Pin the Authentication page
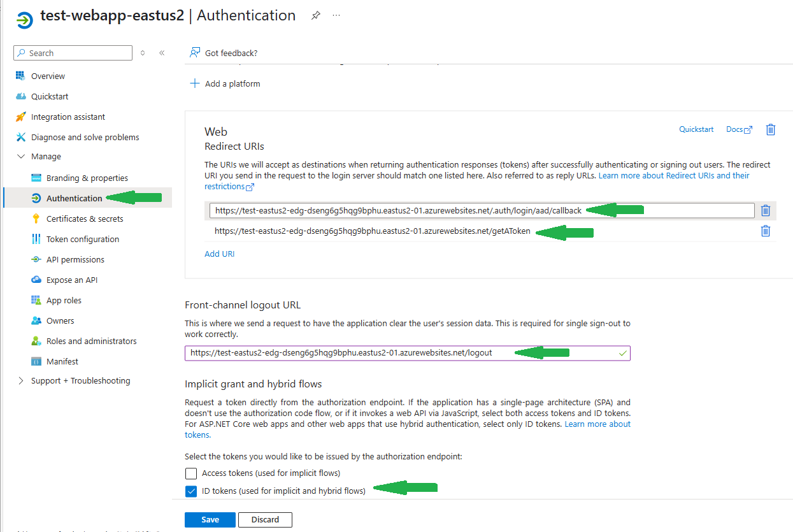 pyautogui.click(x=315, y=15)
